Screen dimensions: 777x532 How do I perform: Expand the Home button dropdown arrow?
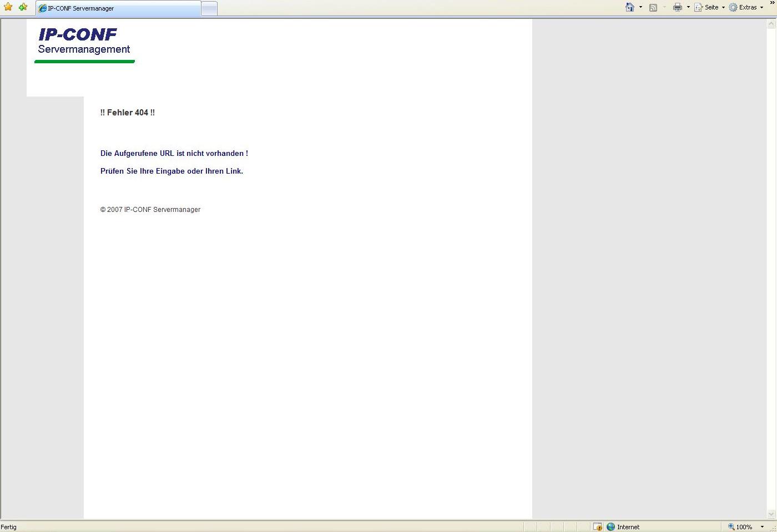coord(640,7)
